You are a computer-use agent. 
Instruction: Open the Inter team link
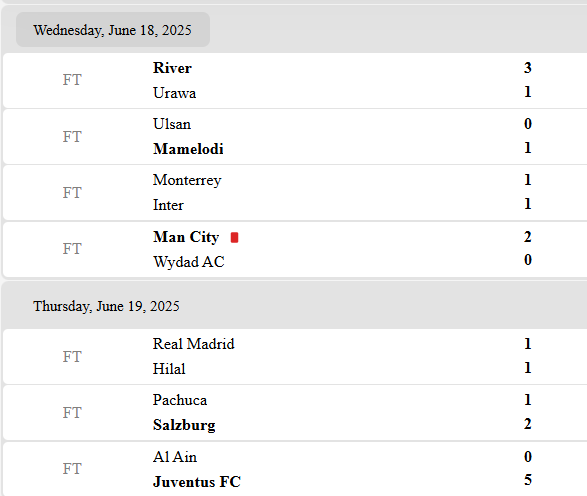tap(168, 205)
